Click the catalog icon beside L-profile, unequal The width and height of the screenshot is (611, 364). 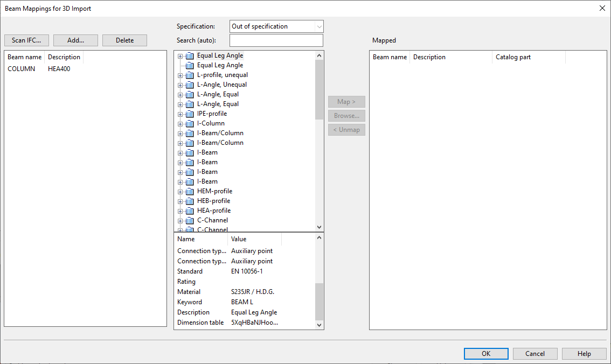click(190, 75)
